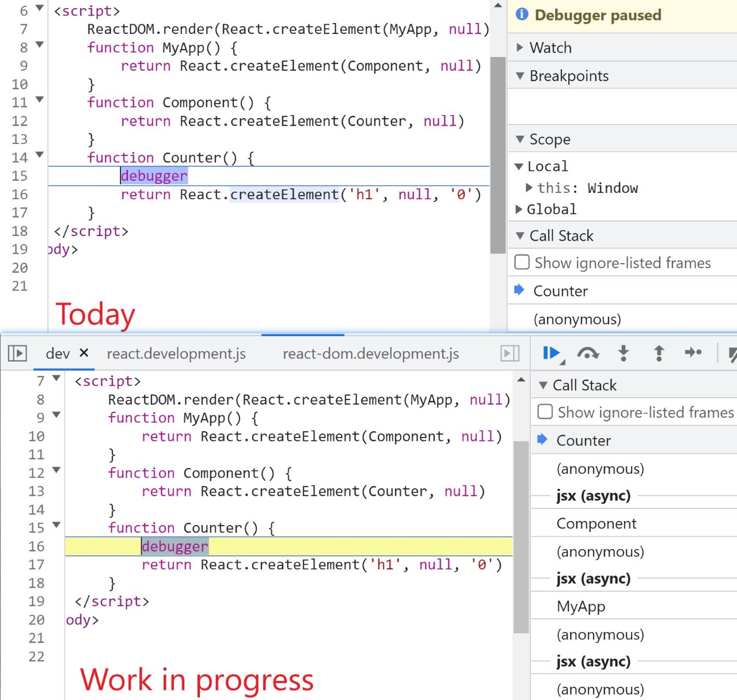The height and width of the screenshot is (700, 737).
Task: Select anonymous frame below lower Counter
Action: (633, 469)
